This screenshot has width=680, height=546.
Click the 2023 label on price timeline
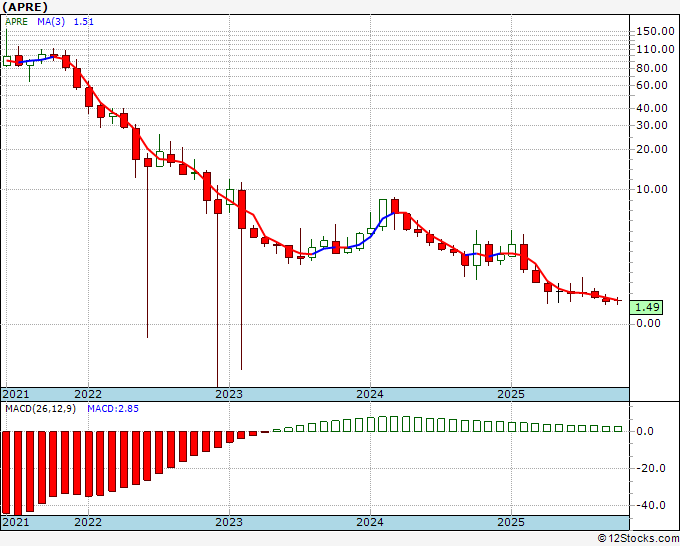[x=229, y=394]
